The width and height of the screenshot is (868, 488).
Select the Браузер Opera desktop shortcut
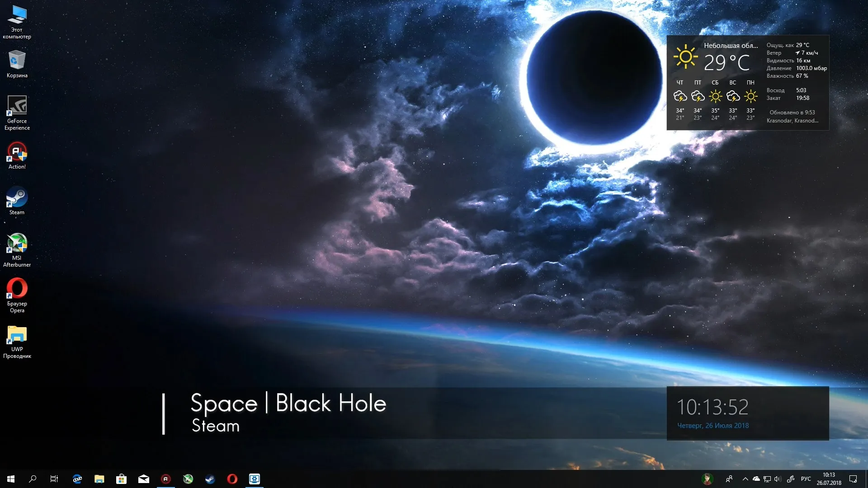[x=17, y=296]
